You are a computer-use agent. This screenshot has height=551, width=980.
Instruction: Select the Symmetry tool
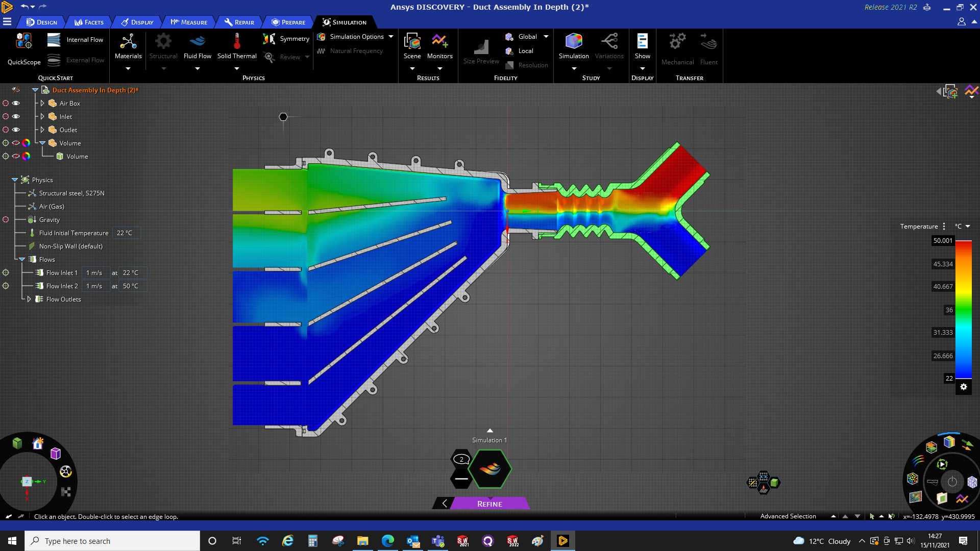coord(286,39)
